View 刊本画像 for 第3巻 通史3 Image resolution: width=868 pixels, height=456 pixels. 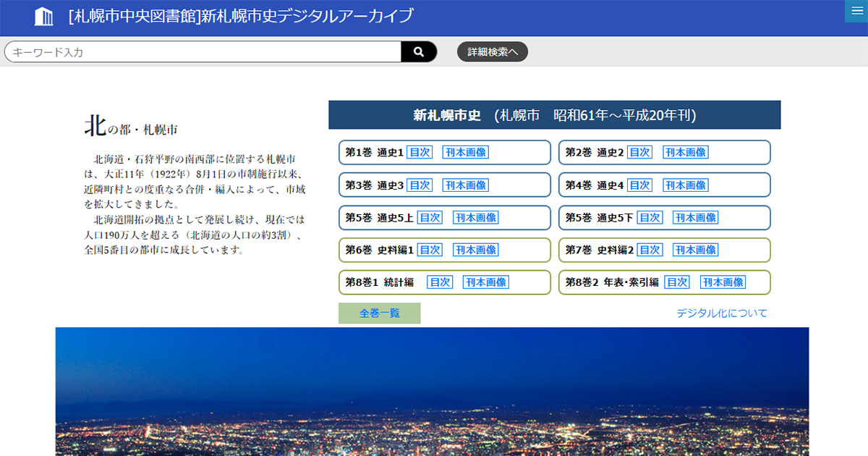[x=465, y=185]
